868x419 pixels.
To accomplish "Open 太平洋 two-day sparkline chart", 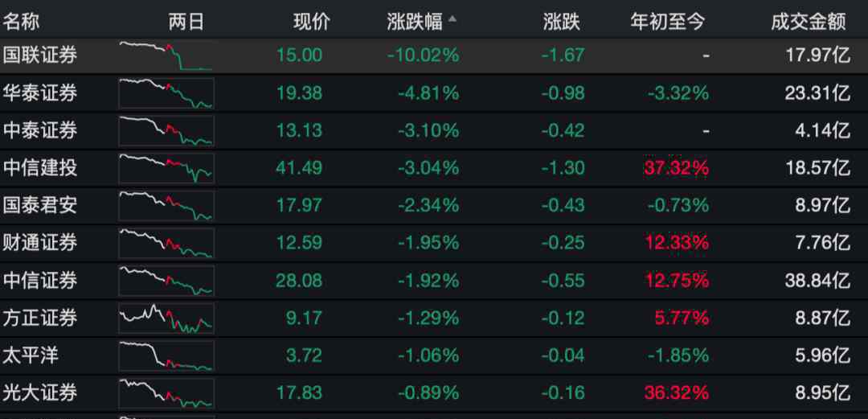I will tap(166, 355).
